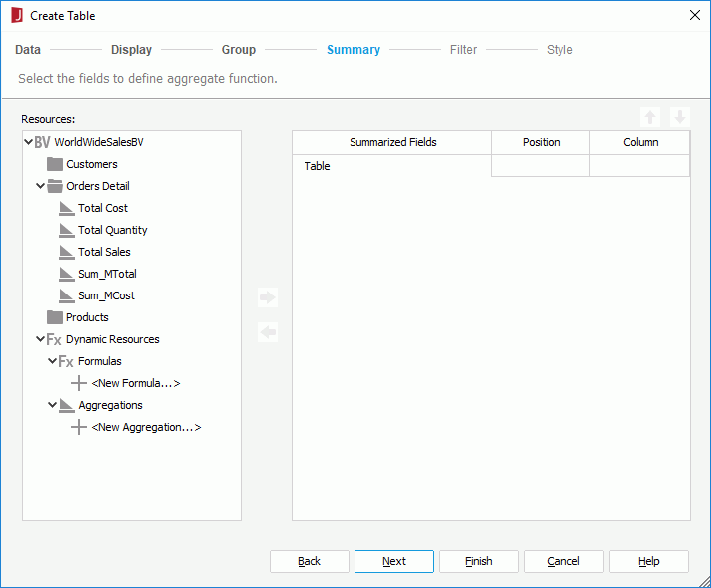Click the red application logo in title bar
The image size is (711, 588).
[17, 15]
